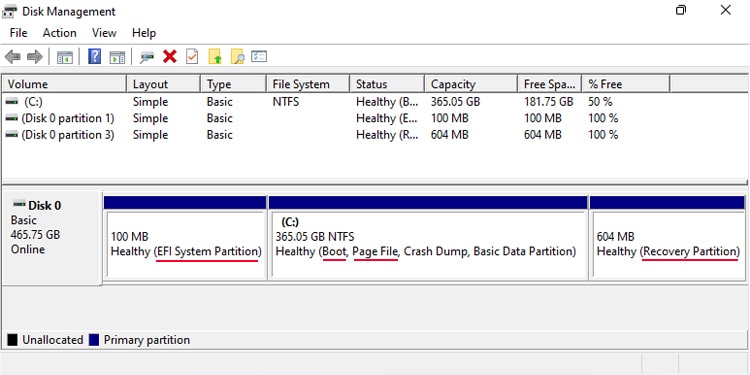Close the Disk Management window
This screenshot has width=750, height=375.
click(726, 10)
